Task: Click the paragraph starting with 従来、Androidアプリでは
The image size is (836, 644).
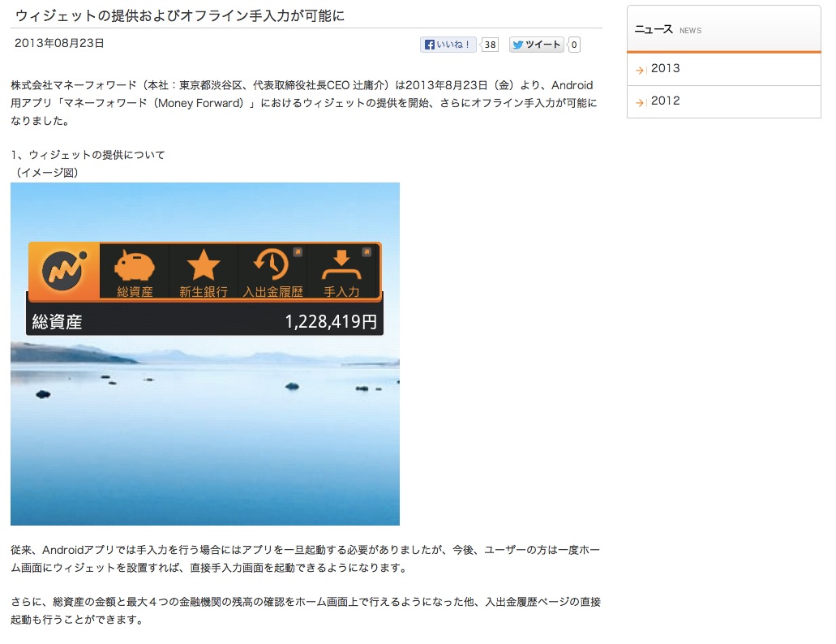Action: [306, 559]
